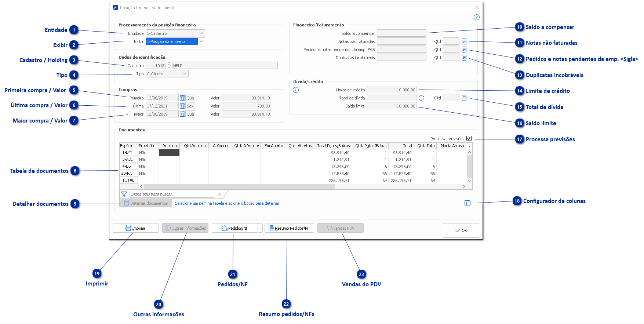
Task: Open calendar for Maior compra date
Action: click(182, 114)
